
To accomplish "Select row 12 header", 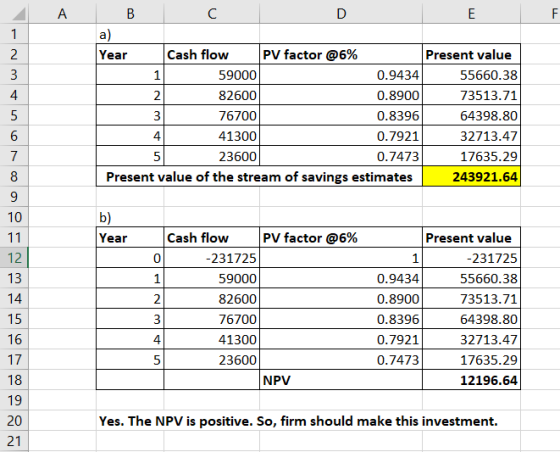I will (x=14, y=258).
